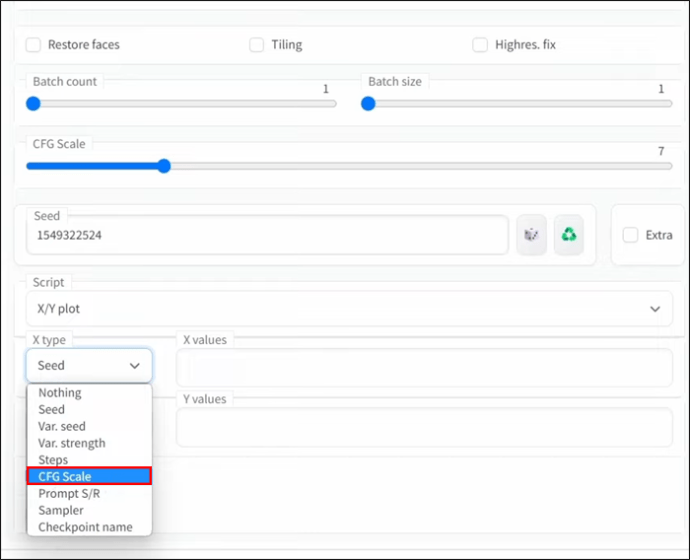Tick the Extra seed checkbox
This screenshot has width=690, height=560.
point(630,235)
